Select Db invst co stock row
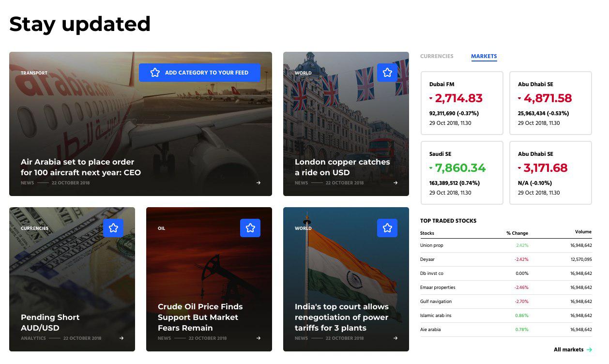Screen dimensions: 609x364 [506, 273]
